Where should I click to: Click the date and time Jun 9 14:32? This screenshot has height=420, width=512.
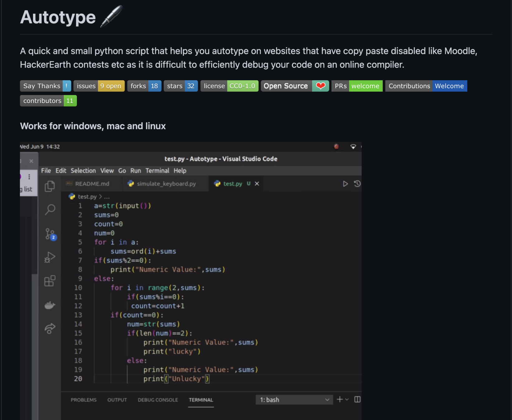click(40, 147)
